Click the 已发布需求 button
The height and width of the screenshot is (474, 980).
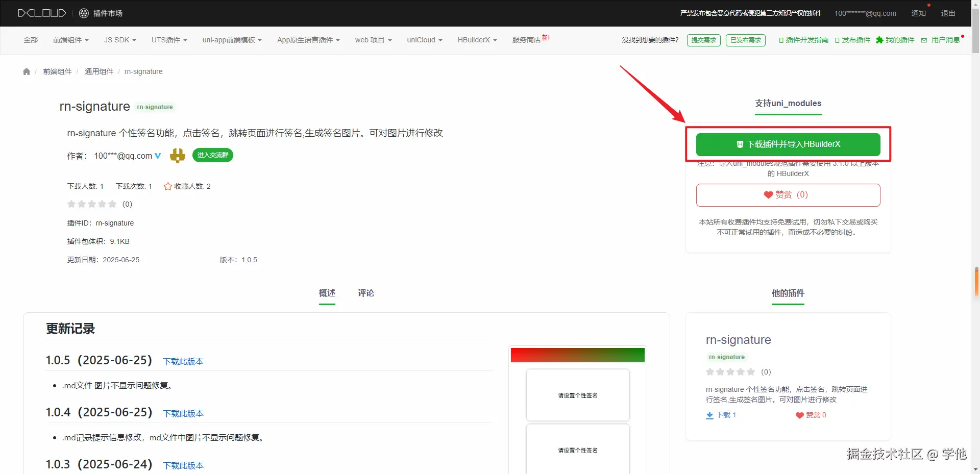[746, 40]
